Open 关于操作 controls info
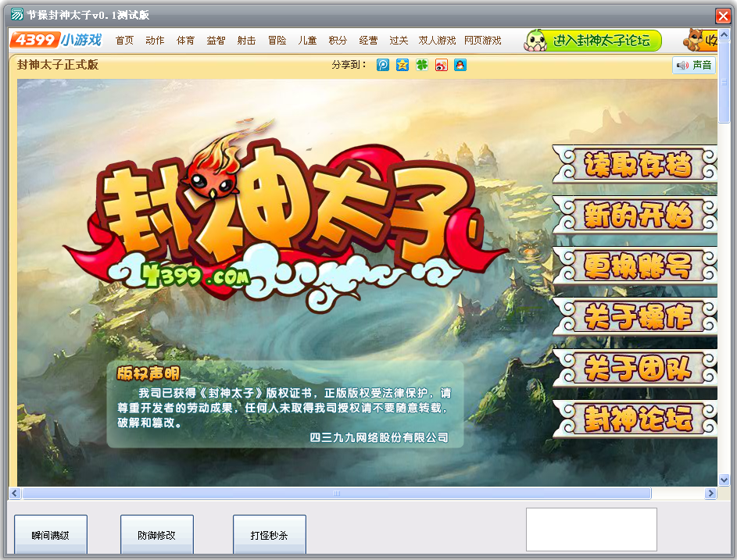The image size is (737, 560). (x=636, y=316)
